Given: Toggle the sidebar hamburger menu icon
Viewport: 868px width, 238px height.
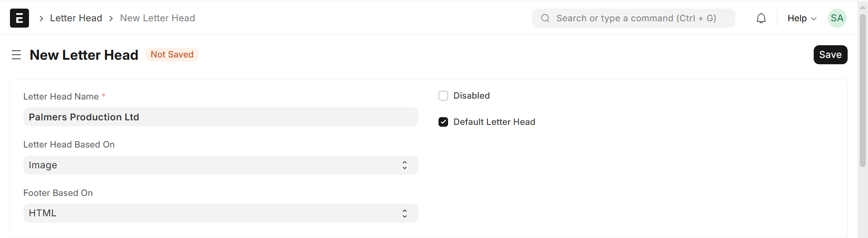Looking at the screenshot, I should tap(16, 55).
